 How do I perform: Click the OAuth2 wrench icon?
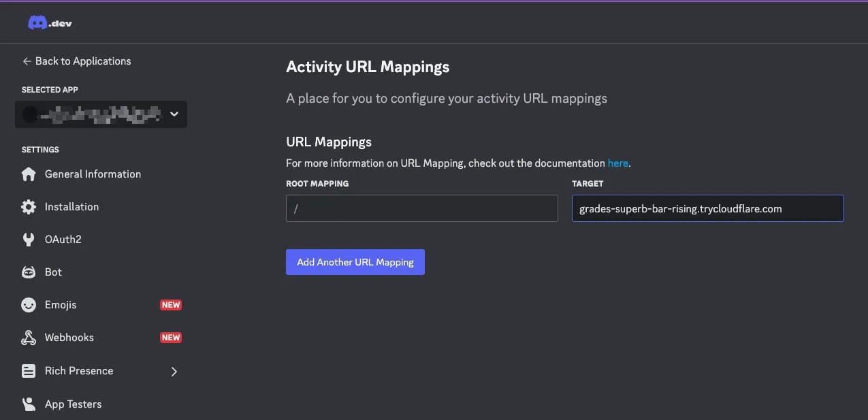29,240
